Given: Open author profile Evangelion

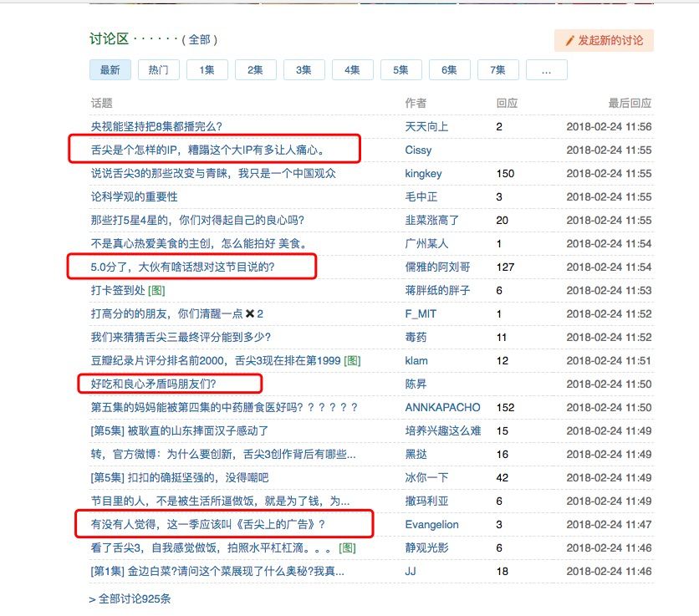Looking at the screenshot, I should point(432,525).
